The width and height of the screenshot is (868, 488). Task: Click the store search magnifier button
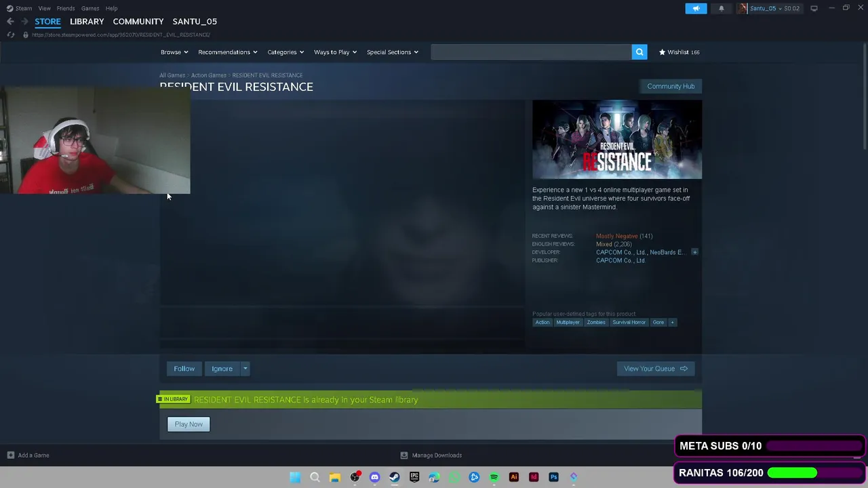pos(639,52)
